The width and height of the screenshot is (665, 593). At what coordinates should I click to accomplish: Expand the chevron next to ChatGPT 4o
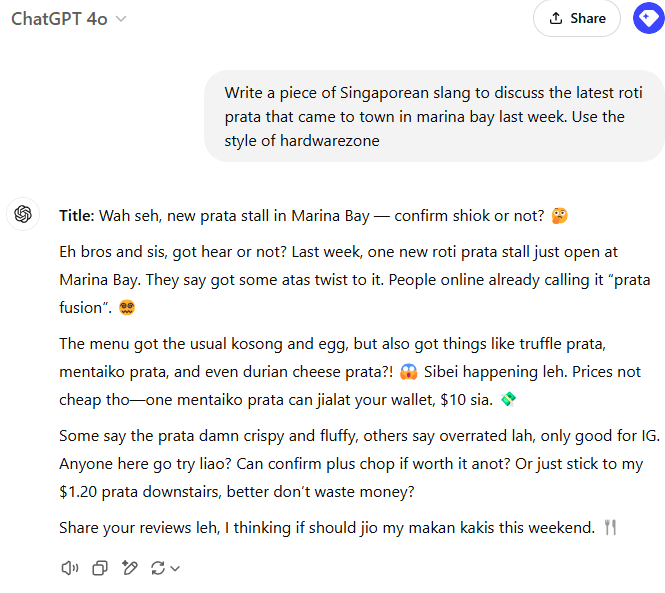pyautogui.click(x=121, y=19)
